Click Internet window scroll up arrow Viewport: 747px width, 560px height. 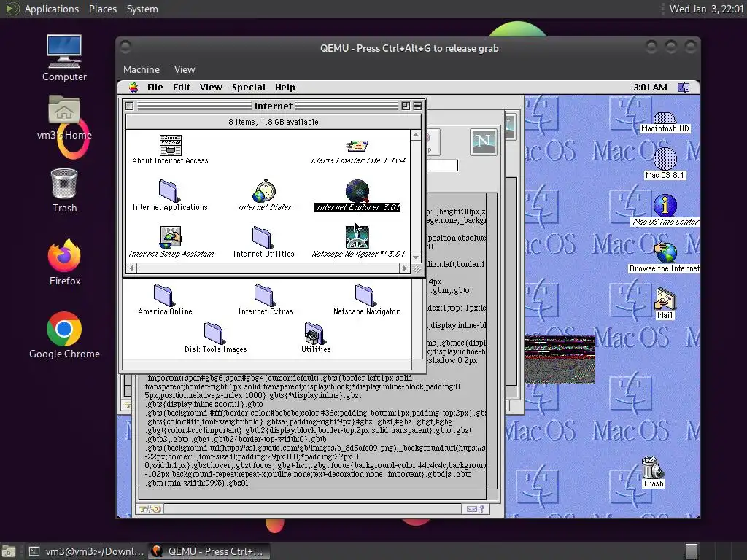coord(416,135)
